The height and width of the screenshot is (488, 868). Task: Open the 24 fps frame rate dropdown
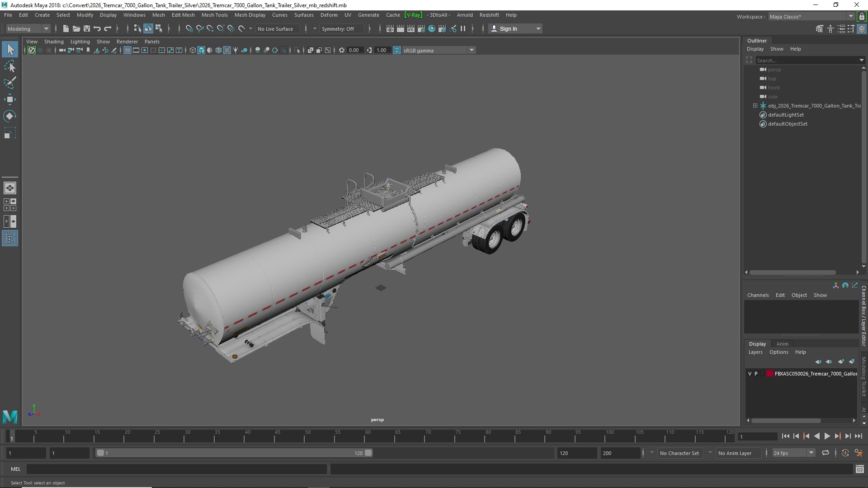coord(793,453)
